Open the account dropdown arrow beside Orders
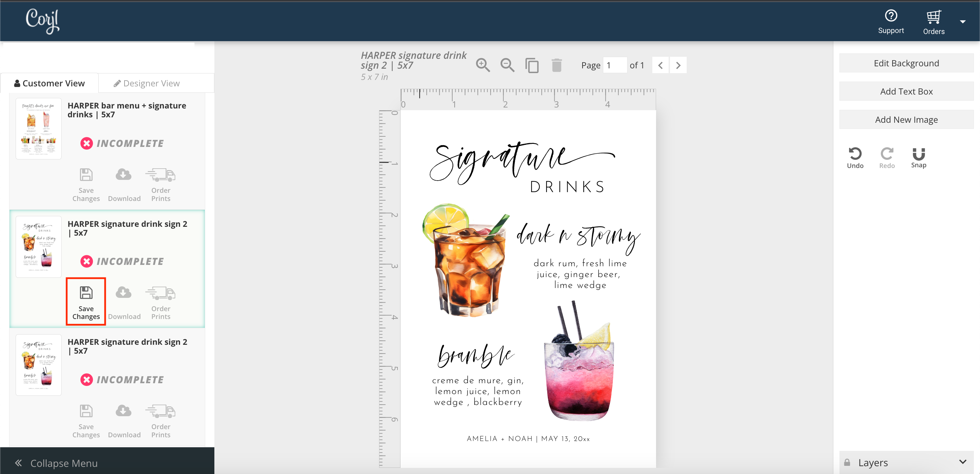Image resolution: width=980 pixels, height=474 pixels. pos(963,22)
